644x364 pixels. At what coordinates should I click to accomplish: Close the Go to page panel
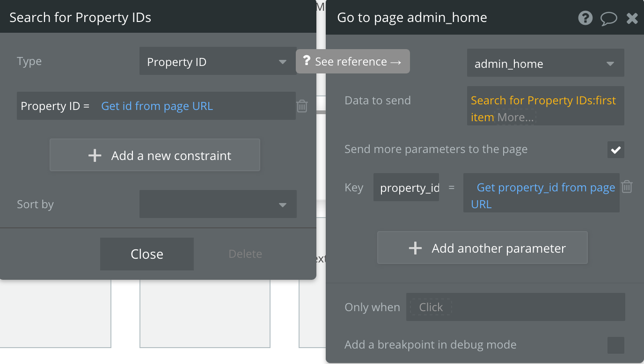632,19
